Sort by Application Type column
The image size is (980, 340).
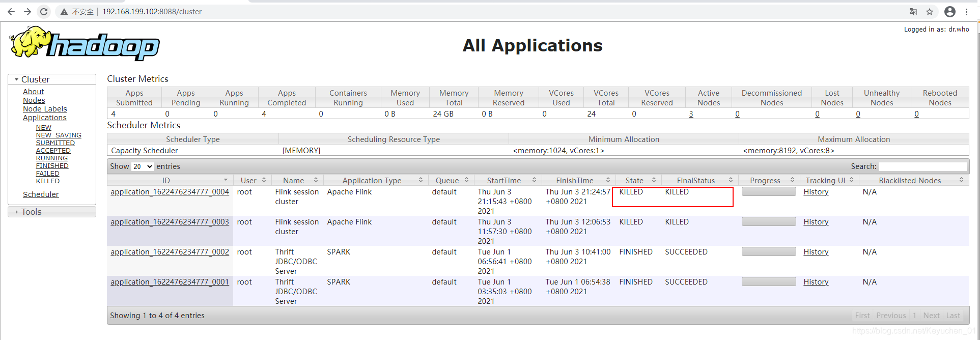click(376, 180)
